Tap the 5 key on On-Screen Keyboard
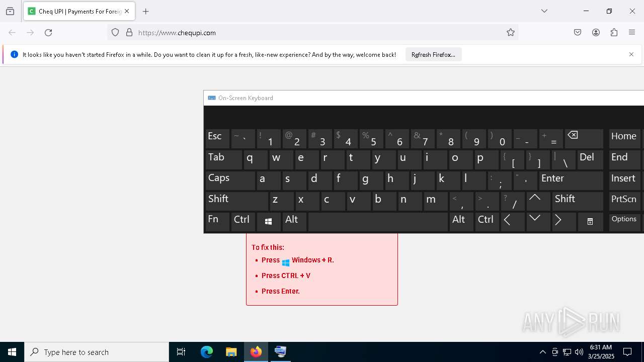The width and height of the screenshot is (644, 362). [371, 138]
